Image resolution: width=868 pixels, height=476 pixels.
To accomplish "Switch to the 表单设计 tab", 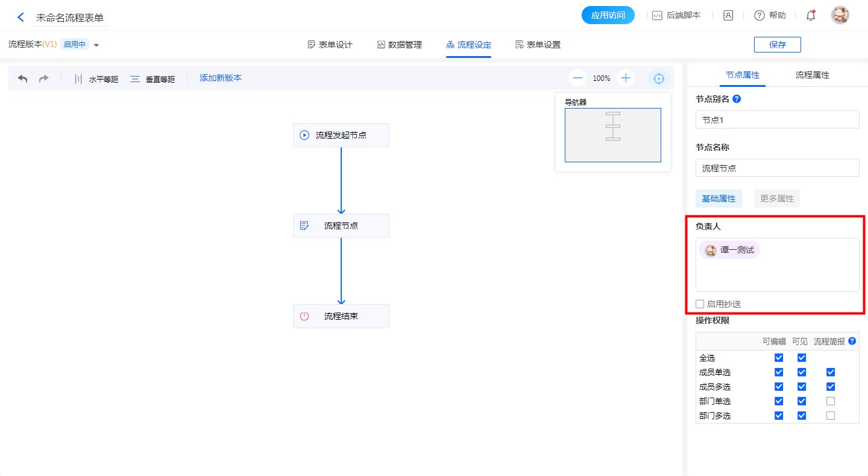I will [330, 45].
